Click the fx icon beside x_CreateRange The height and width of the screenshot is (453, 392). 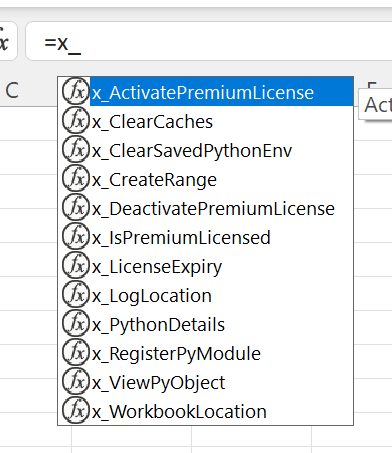point(76,179)
